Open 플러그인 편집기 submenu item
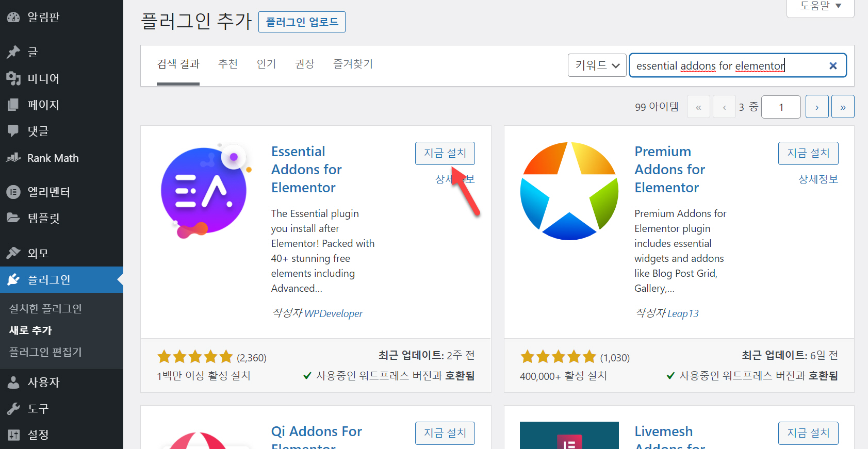Image resolution: width=868 pixels, height=449 pixels. tap(45, 352)
